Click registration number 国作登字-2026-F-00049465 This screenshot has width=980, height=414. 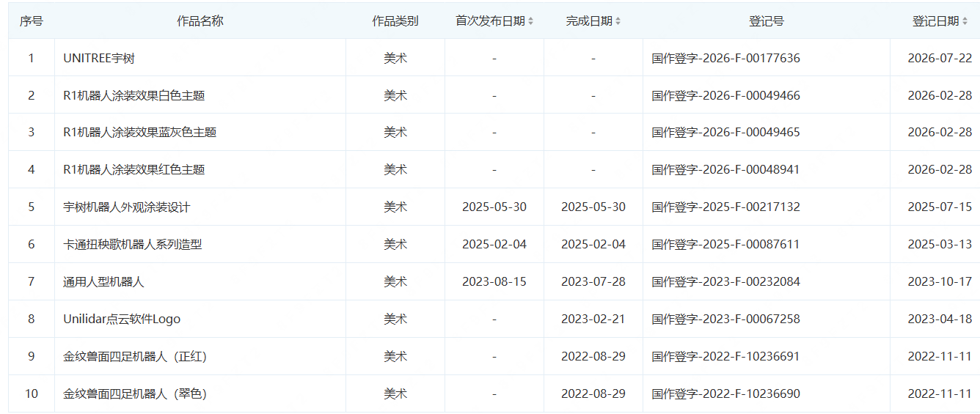coord(726,132)
